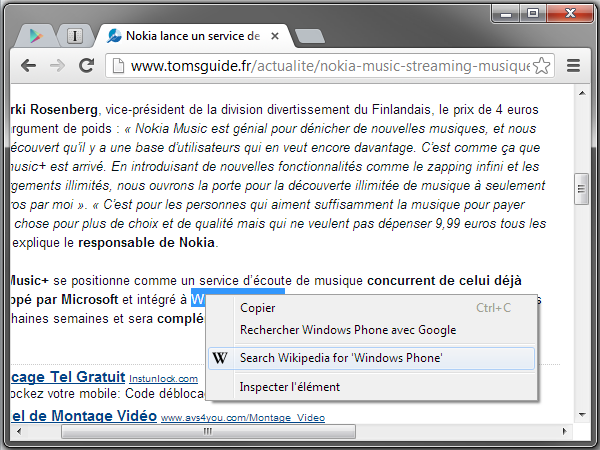Screen dimensions: 600x450
Task: Focus the tomsguide.fr address bar
Action: (330, 66)
